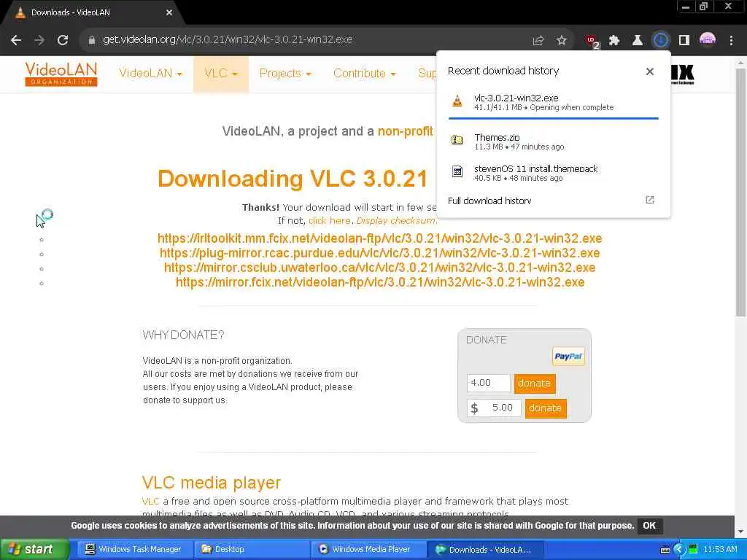Reload the VideoLAN download page

point(63,40)
